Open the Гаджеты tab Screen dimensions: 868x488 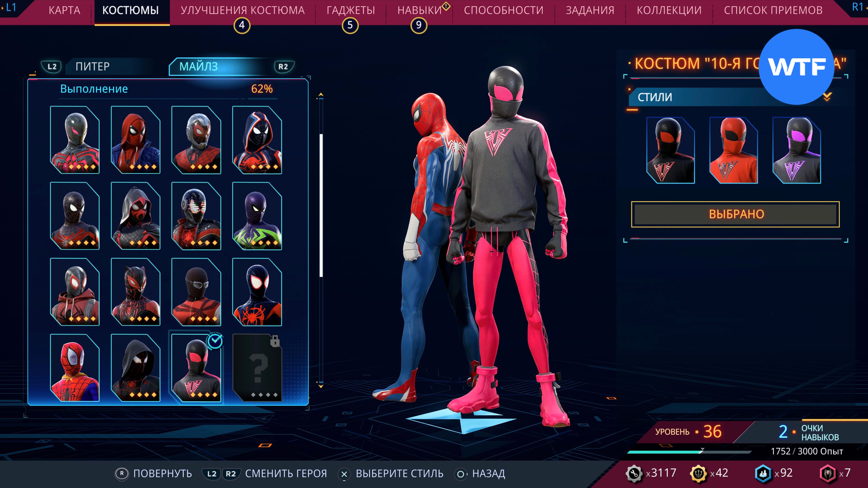click(x=350, y=10)
